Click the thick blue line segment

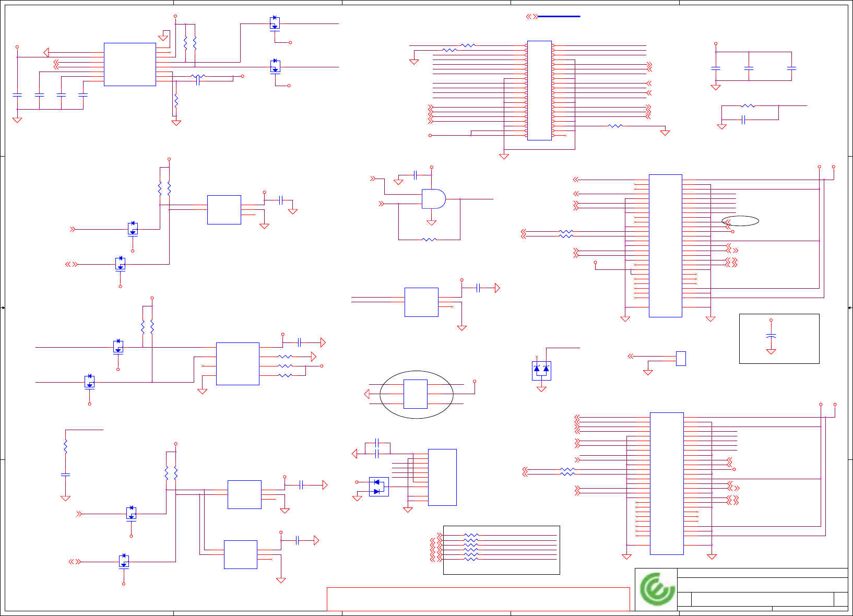pos(559,17)
